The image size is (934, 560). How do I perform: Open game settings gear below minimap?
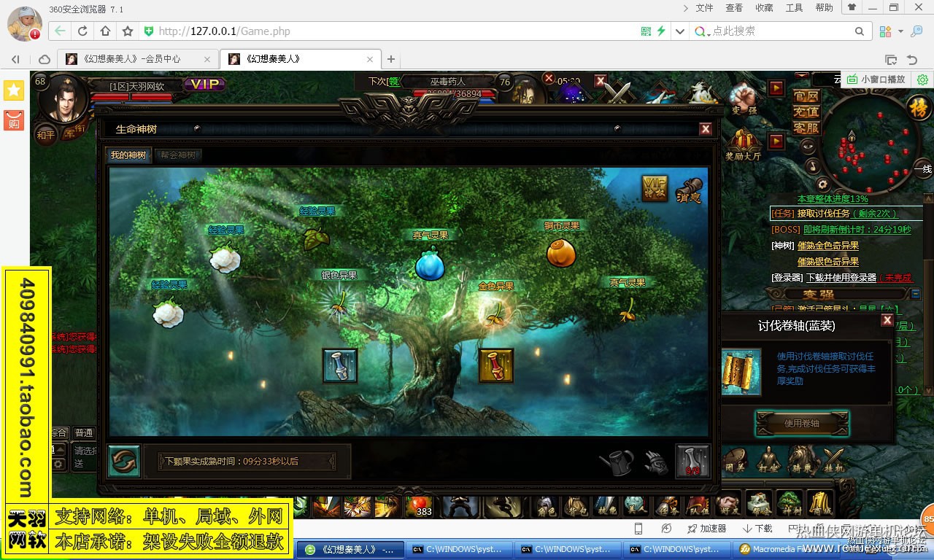coord(822,184)
